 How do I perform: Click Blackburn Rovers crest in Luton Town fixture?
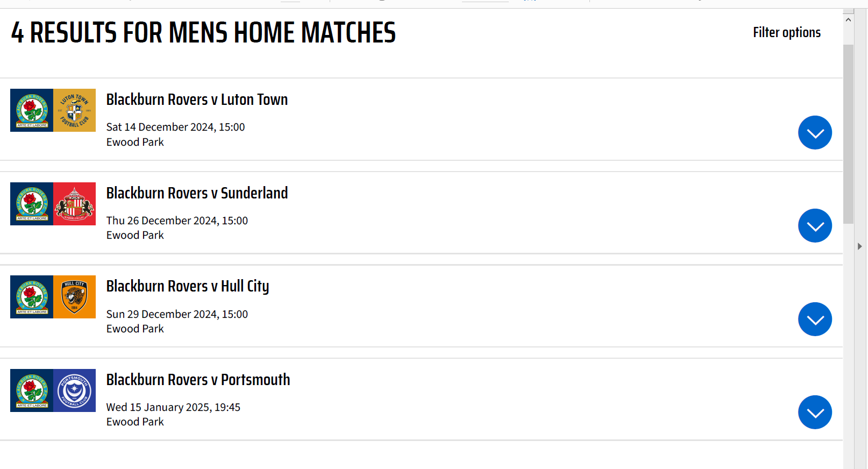(x=32, y=110)
